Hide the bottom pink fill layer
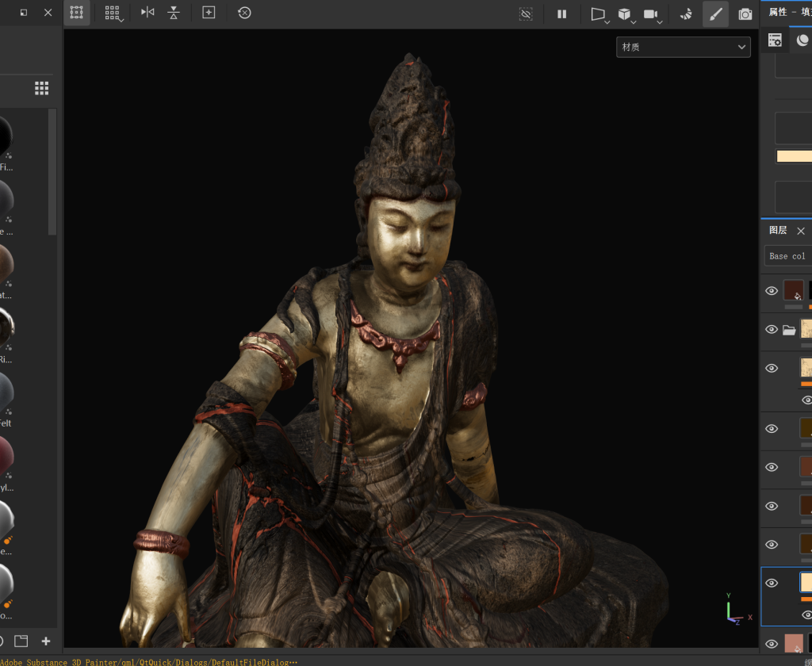The image size is (812, 666). point(772,645)
